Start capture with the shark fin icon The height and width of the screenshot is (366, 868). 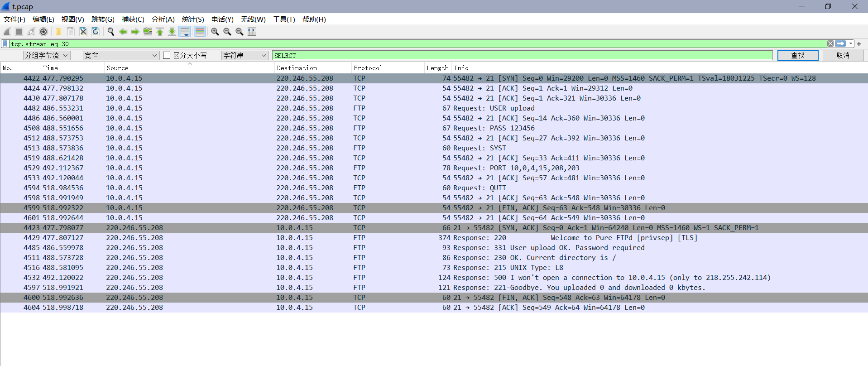pyautogui.click(x=7, y=32)
